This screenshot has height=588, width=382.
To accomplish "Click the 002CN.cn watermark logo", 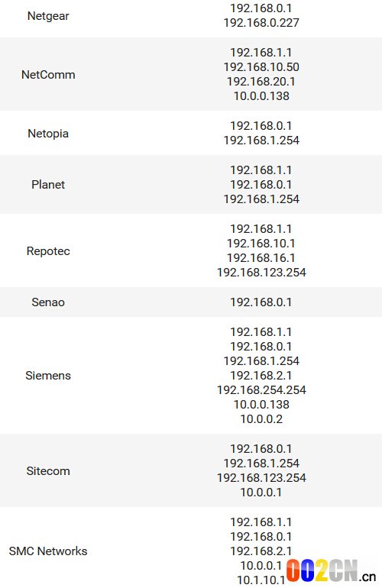I will (331, 571).
